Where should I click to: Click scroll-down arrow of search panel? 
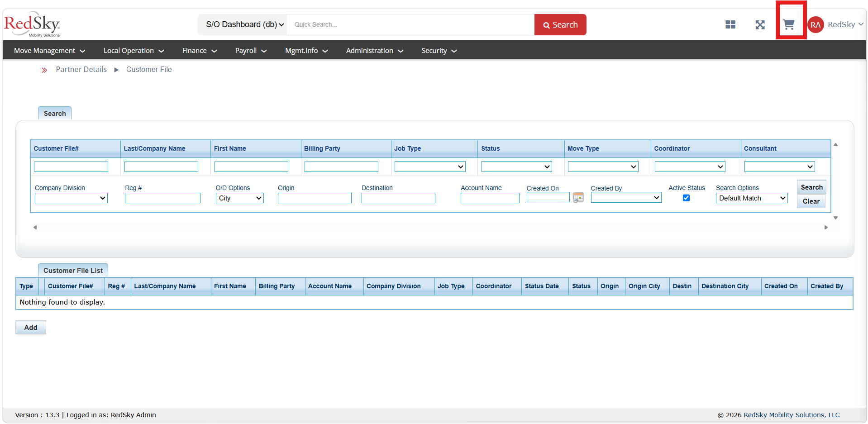pos(835,218)
